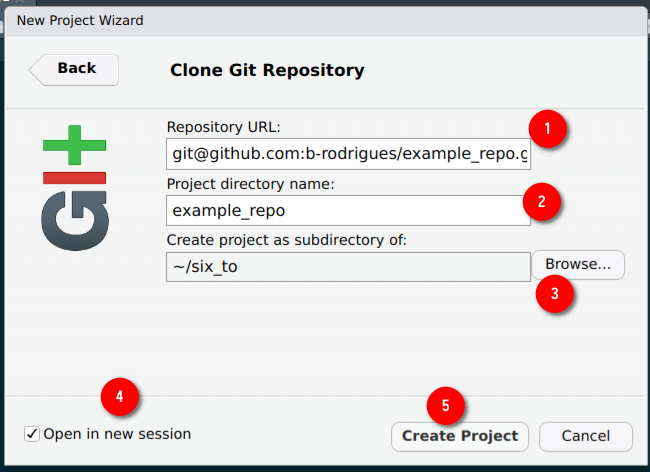The image size is (650, 472).
Task: Click the Clone Git Repository heading
Action: (x=267, y=70)
